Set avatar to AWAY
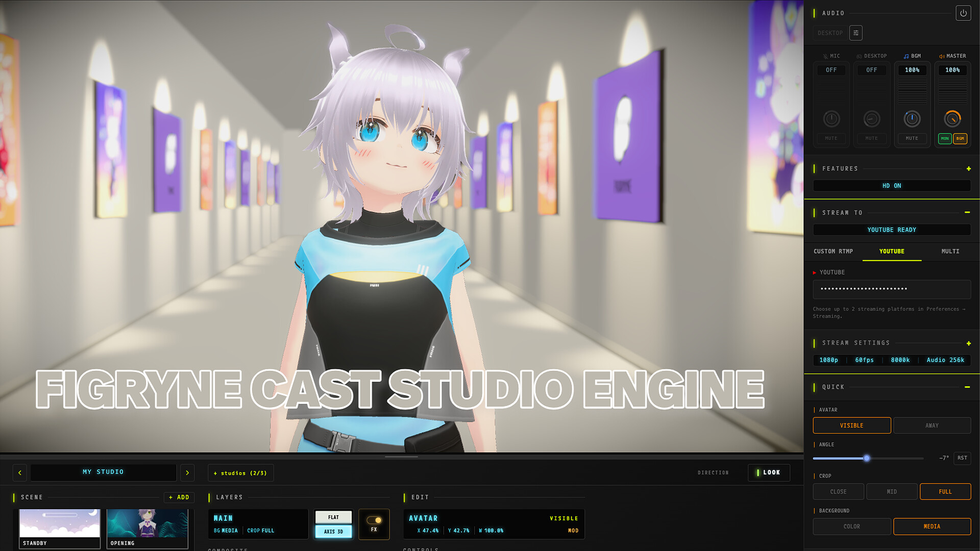The height and width of the screenshot is (551, 980). pyautogui.click(x=932, y=425)
